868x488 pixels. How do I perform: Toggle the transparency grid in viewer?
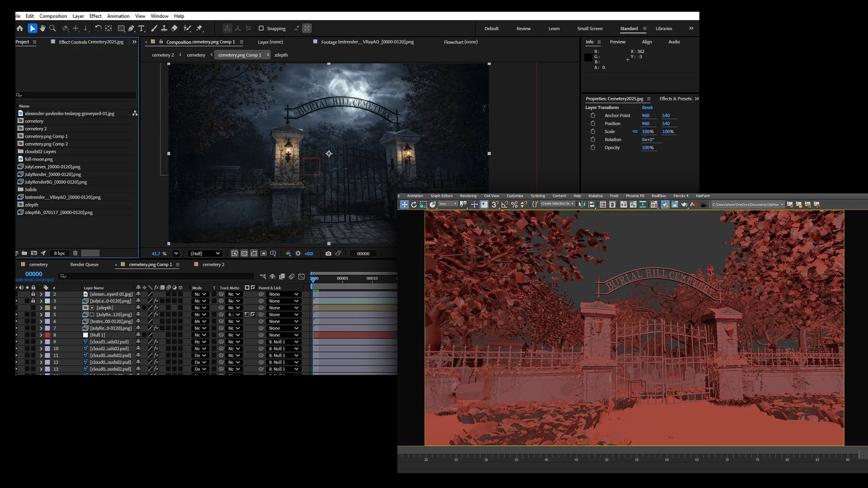[x=244, y=253]
